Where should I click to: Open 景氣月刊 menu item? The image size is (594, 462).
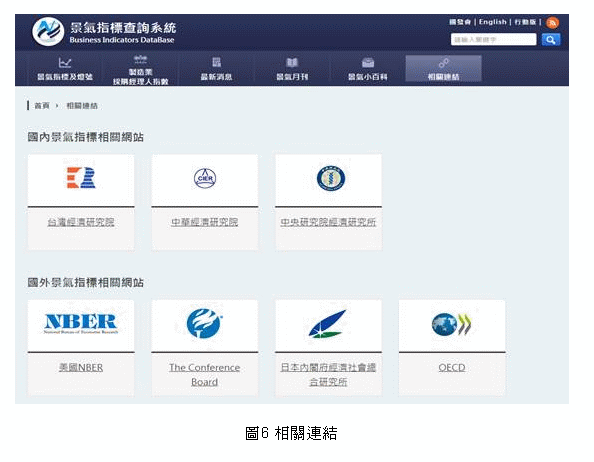pos(292,69)
